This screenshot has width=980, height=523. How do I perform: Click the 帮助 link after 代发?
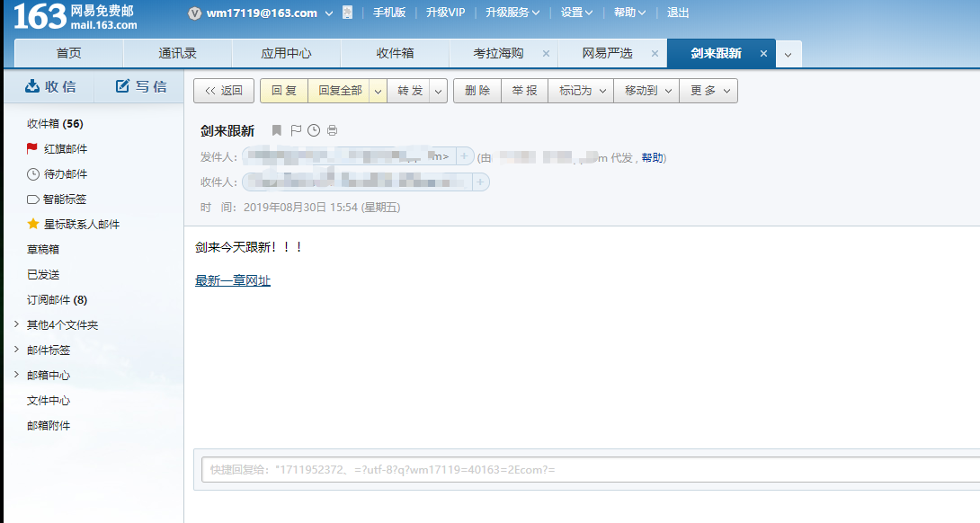click(x=652, y=158)
